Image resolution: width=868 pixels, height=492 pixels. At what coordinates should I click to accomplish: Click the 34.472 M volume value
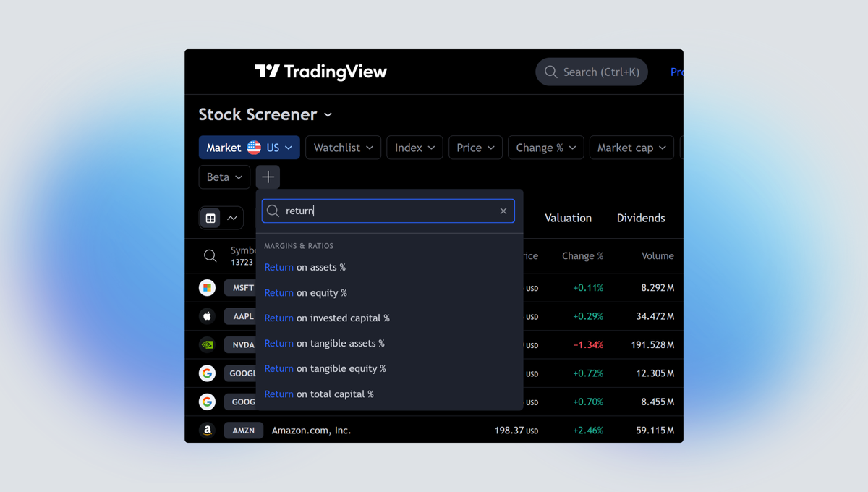[x=655, y=316]
